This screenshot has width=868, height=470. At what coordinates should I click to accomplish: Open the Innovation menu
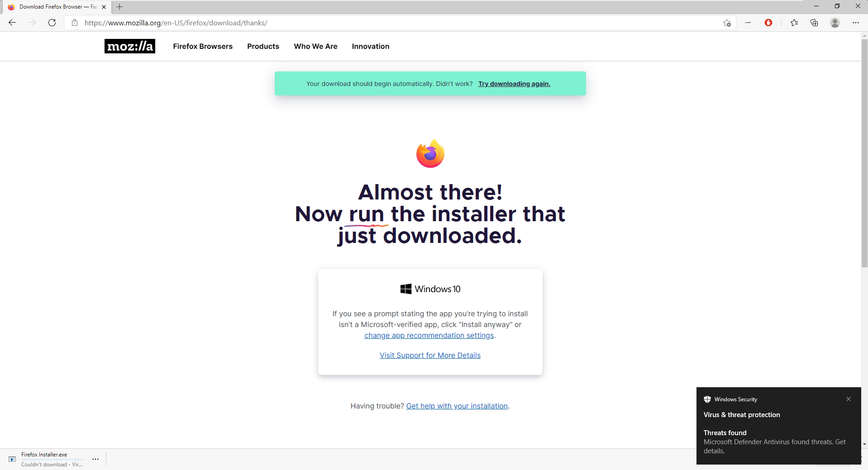click(371, 46)
